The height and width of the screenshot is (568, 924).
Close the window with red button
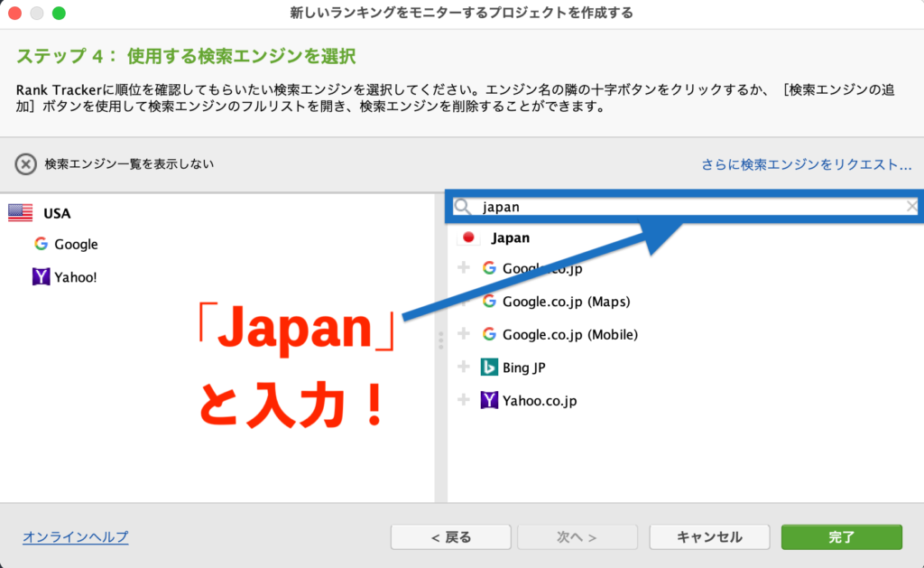(14, 13)
